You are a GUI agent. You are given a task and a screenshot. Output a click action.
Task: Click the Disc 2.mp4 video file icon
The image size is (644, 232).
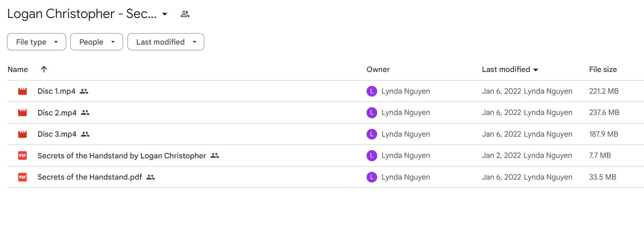coord(22,113)
